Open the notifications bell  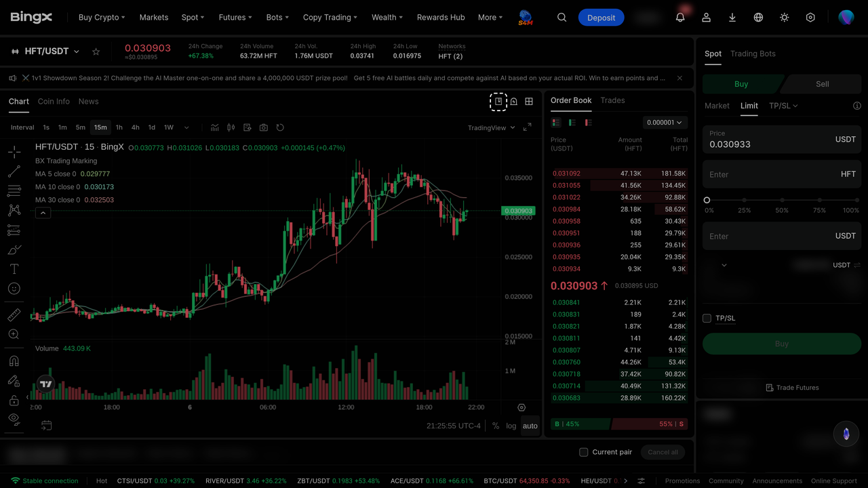(680, 18)
